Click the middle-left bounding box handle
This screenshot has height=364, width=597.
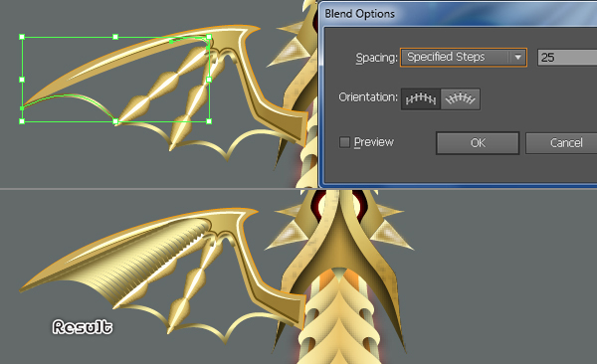tap(22, 80)
